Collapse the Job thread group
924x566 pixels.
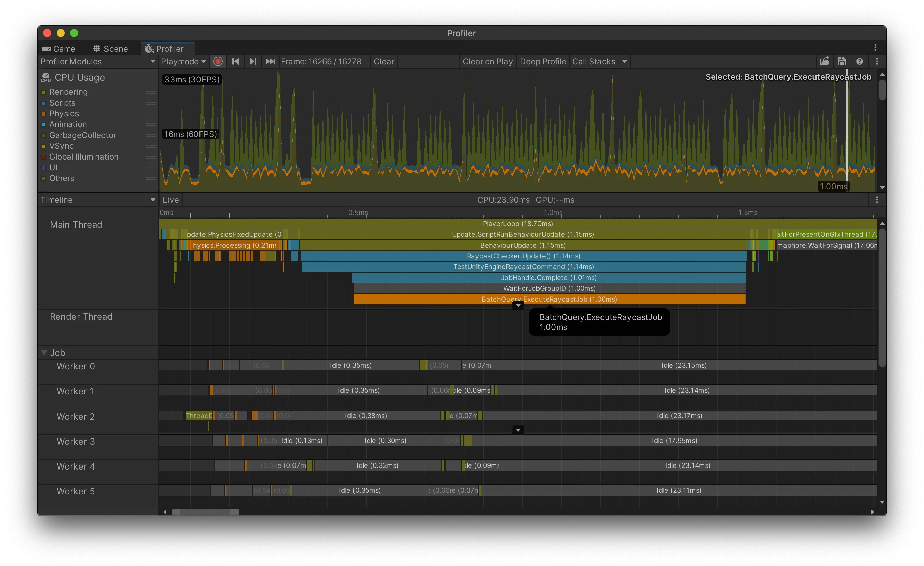click(44, 353)
